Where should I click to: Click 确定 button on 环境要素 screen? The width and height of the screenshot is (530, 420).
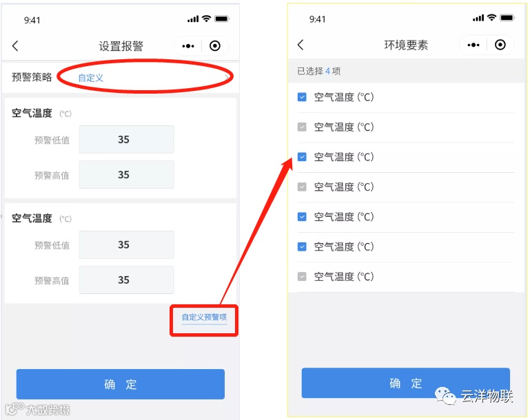[406, 383]
